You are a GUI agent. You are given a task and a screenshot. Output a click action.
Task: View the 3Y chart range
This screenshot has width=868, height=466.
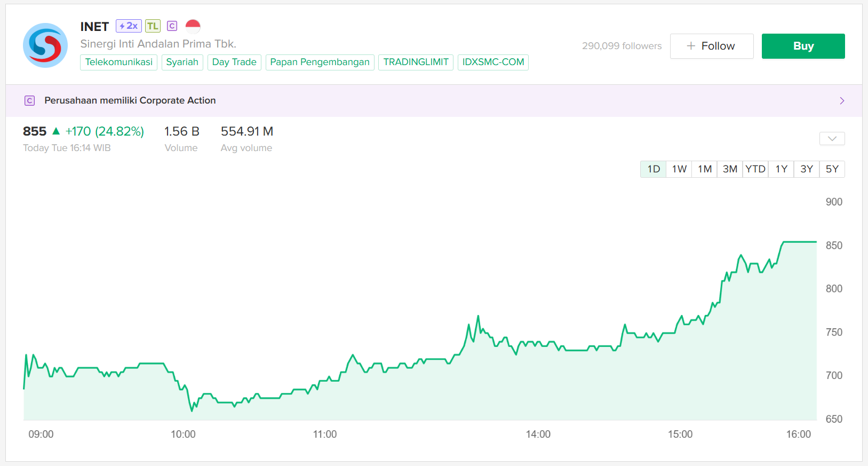(807, 169)
